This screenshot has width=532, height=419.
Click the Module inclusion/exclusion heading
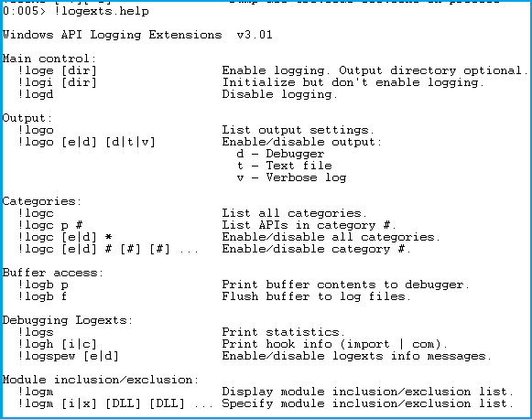click(x=101, y=380)
